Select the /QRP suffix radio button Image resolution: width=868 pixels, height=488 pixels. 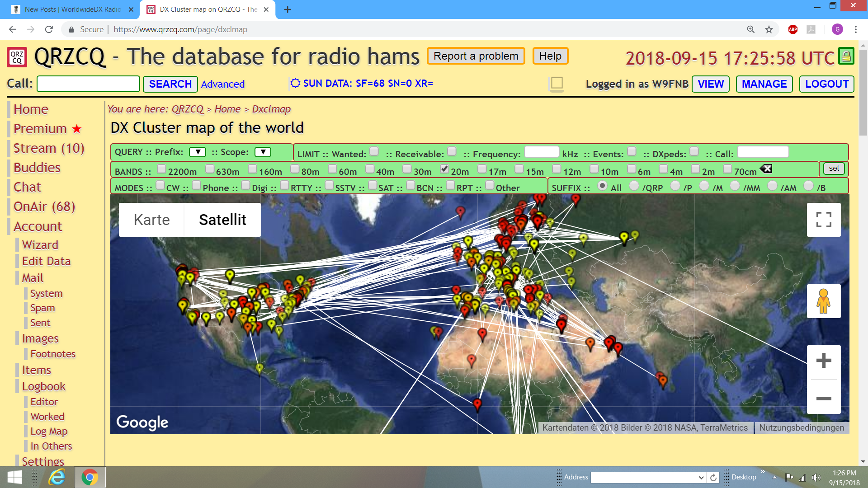pos(634,186)
